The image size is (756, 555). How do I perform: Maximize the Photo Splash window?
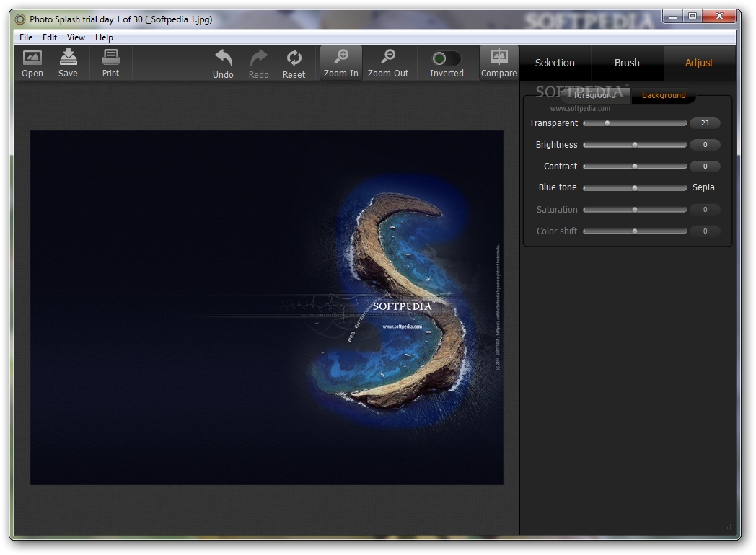(693, 17)
